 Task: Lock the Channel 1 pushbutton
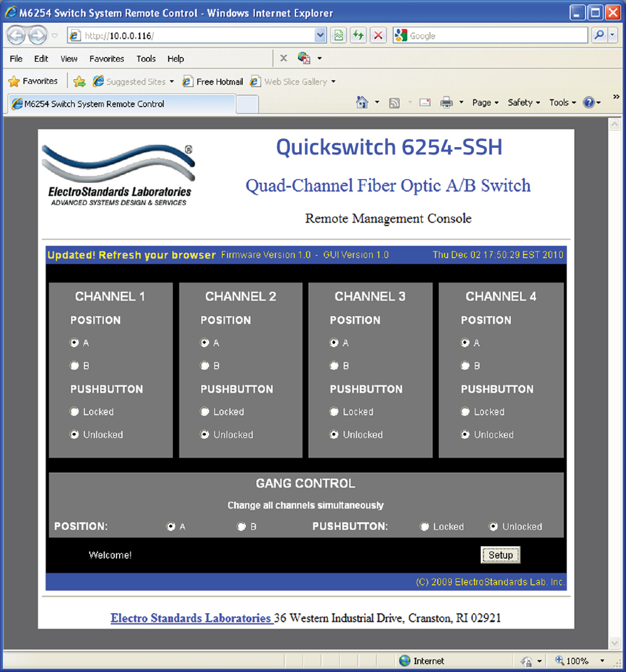pyautogui.click(x=74, y=411)
